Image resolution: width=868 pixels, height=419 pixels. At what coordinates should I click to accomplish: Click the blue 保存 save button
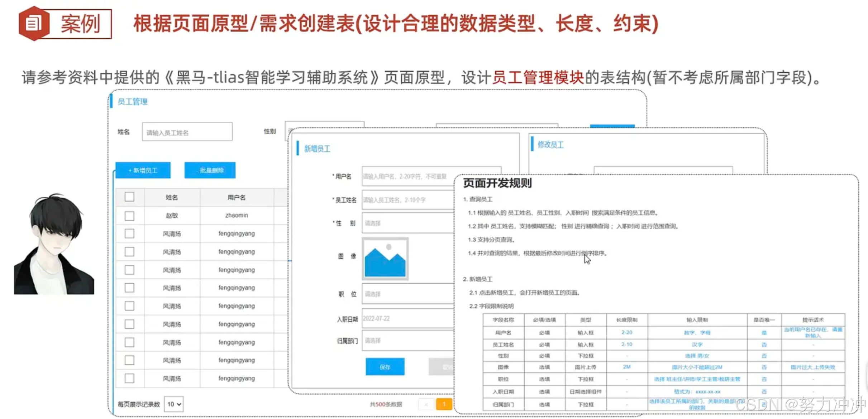pyautogui.click(x=385, y=367)
